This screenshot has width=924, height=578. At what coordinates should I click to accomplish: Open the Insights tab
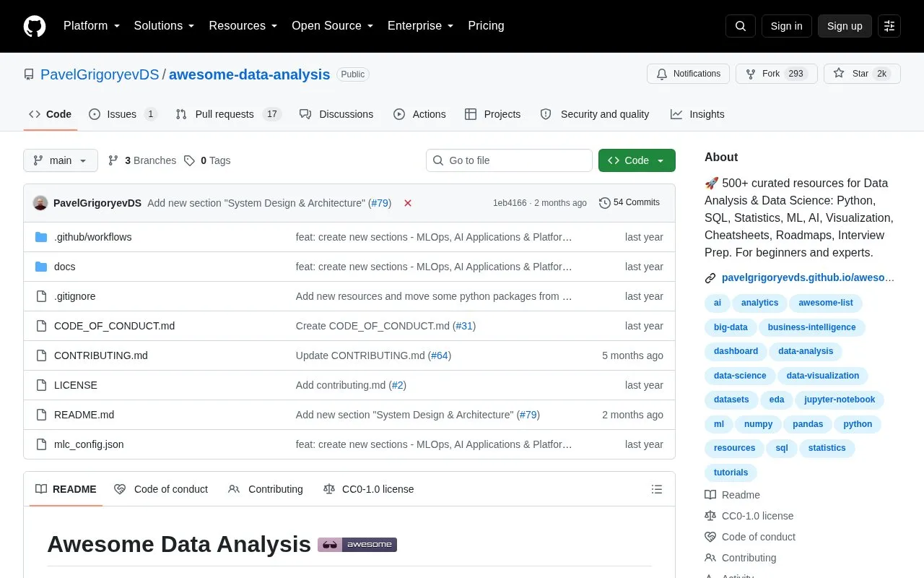697,114
